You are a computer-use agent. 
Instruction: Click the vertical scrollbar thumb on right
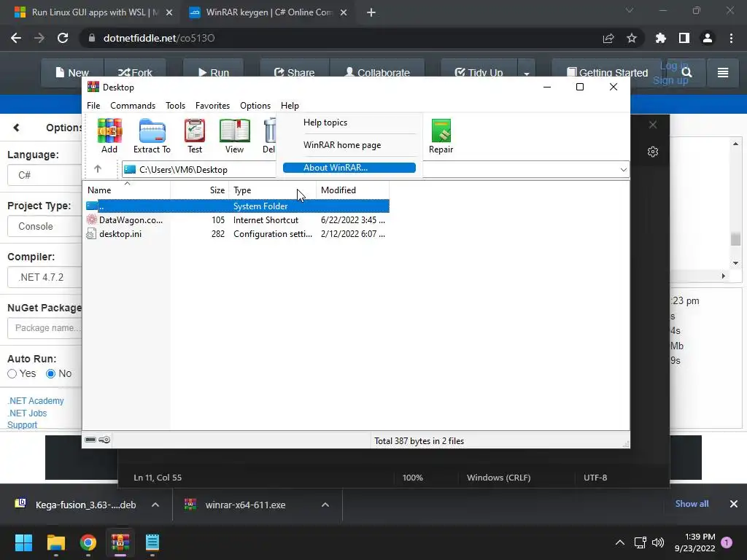pos(735,238)
